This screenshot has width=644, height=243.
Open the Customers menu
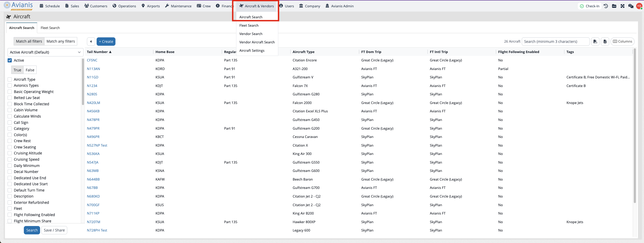[96, 6]
